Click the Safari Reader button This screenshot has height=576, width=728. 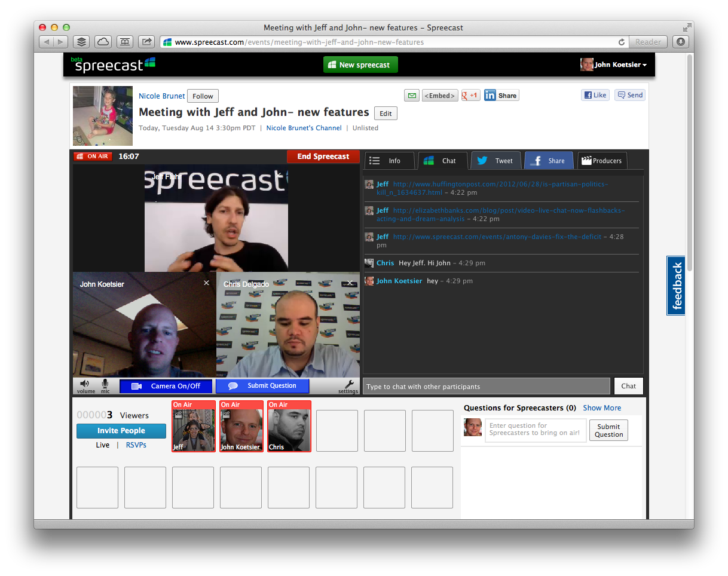[x=649, y=42]
